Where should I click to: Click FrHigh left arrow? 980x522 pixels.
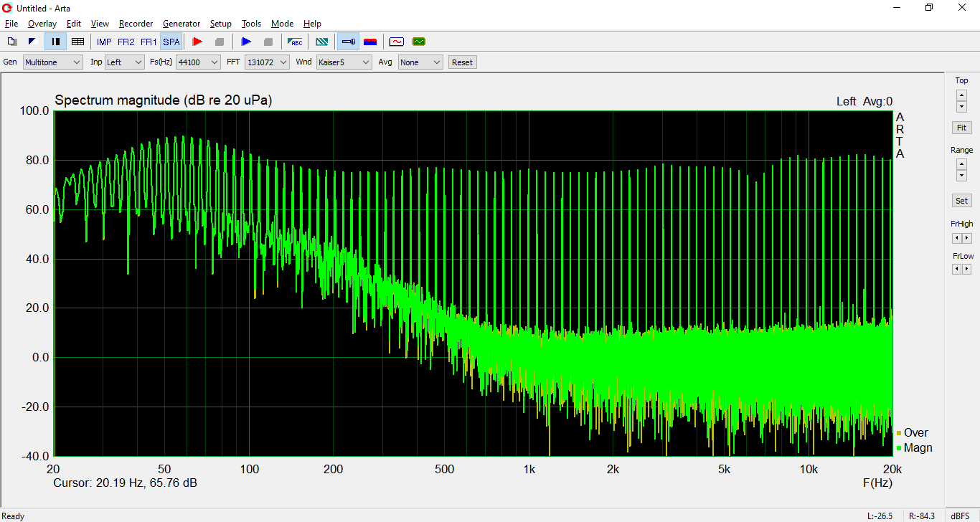click(956, 238)
